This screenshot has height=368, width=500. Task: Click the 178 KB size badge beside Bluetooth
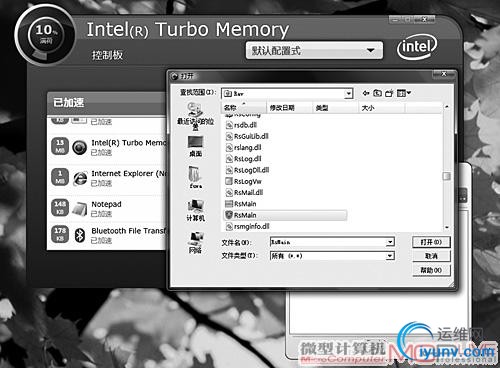pos(60,235)
